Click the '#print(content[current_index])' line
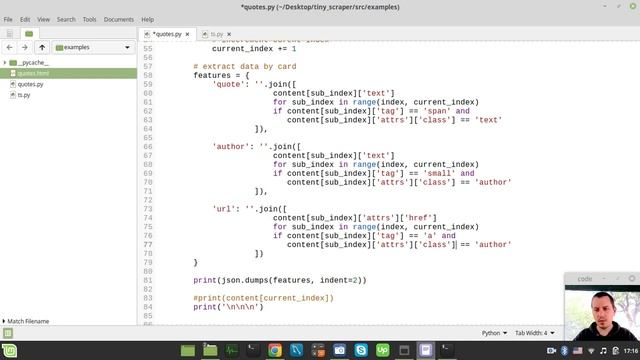This screenshot has width=640, height=360. tap(263, 298)
